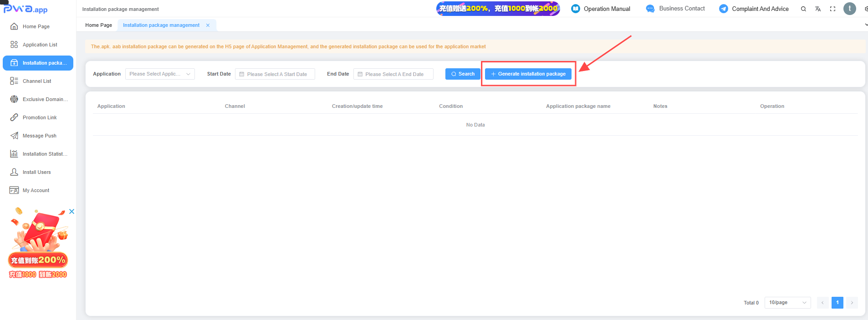The height and width of the screenshot is (320, 868).
Task: Open the 10/page size dropdown
Action: coord(787,303)
